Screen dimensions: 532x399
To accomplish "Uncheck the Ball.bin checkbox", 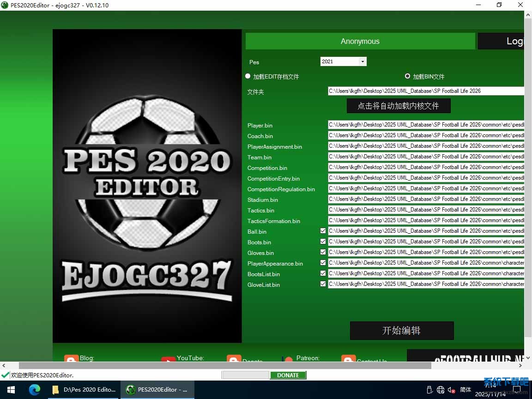I will (323, 231).
